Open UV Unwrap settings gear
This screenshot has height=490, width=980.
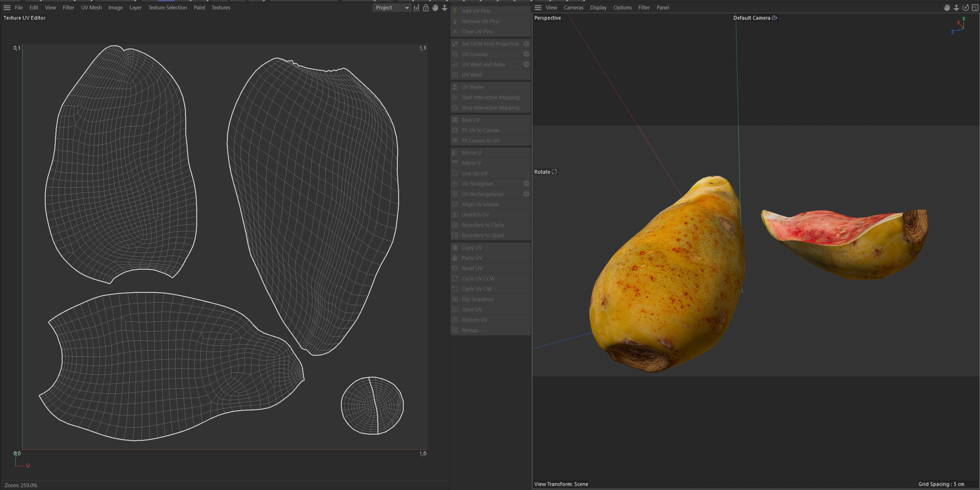[526, 54]
